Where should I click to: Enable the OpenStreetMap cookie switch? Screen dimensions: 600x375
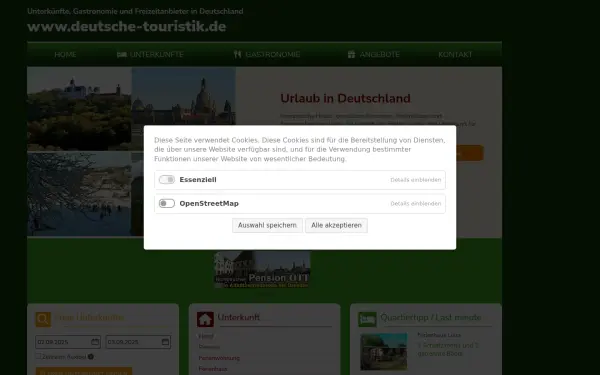[x=167, y=204]
